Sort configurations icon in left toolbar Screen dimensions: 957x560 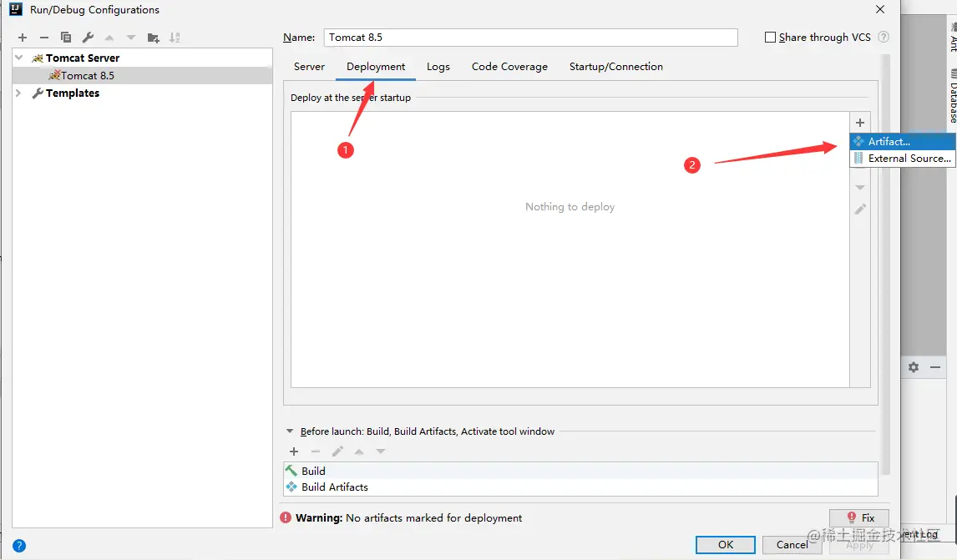tap(175, 38)
